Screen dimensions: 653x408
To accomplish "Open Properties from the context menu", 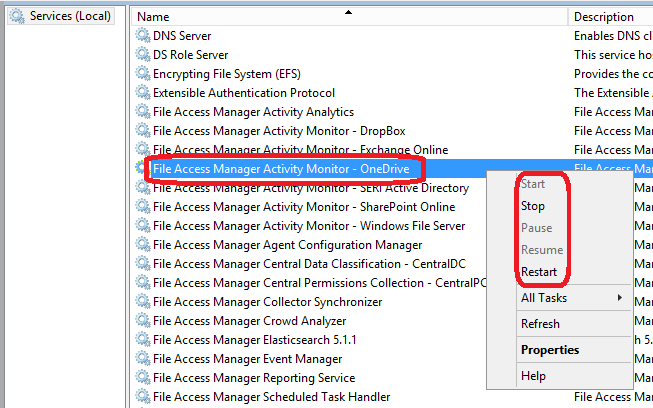I will click(549, 350).
